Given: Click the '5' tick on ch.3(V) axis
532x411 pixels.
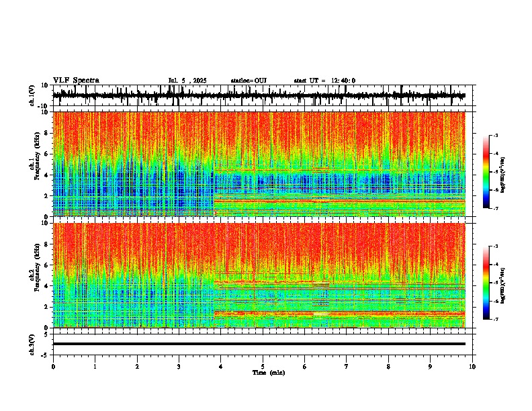Looking at the screenshot, I should (47, 334).
